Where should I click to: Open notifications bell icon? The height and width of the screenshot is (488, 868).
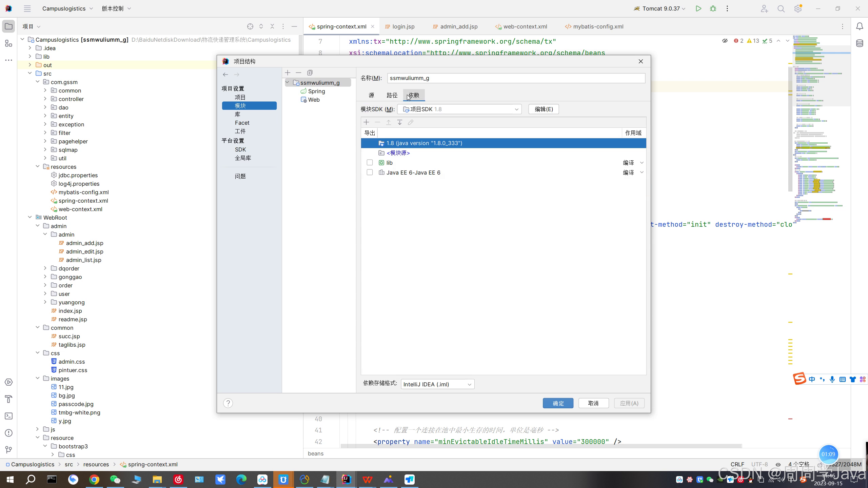[860, 26]
